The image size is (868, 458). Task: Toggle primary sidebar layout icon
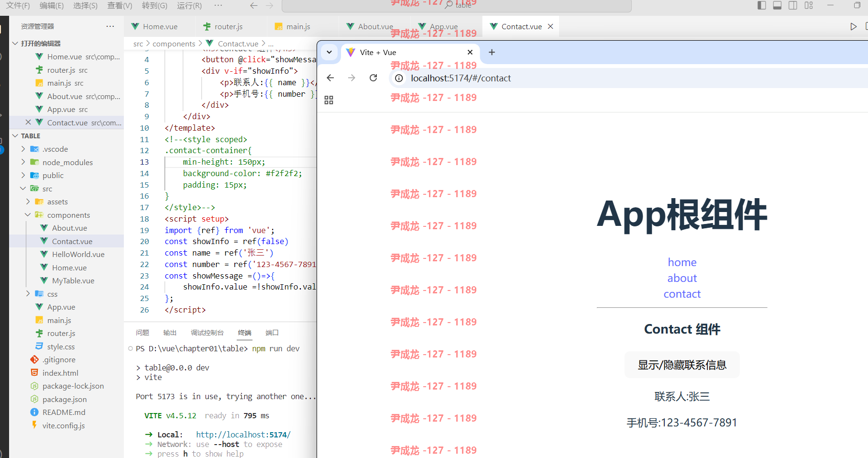[762, 5]
